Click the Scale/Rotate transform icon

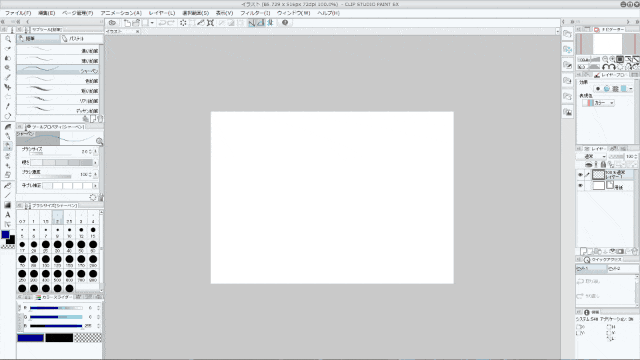point(211,23)
